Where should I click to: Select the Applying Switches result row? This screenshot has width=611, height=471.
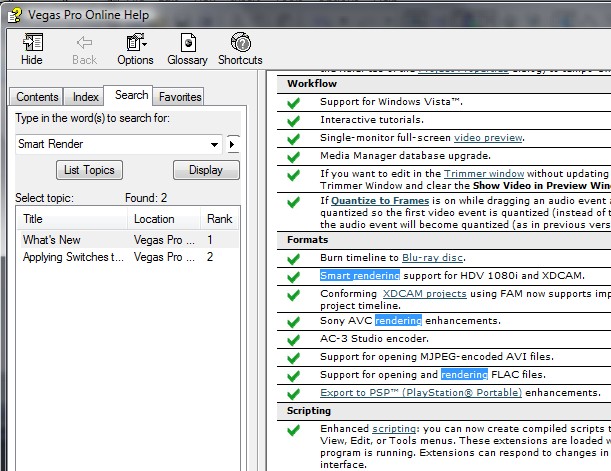(x=128, y=257)
